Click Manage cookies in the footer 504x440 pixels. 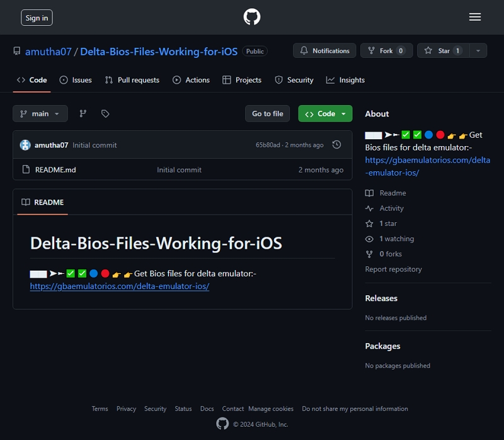[271, 409]
